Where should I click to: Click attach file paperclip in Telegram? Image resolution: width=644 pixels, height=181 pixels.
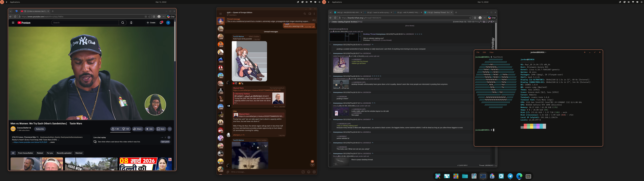tap(228, 172)
